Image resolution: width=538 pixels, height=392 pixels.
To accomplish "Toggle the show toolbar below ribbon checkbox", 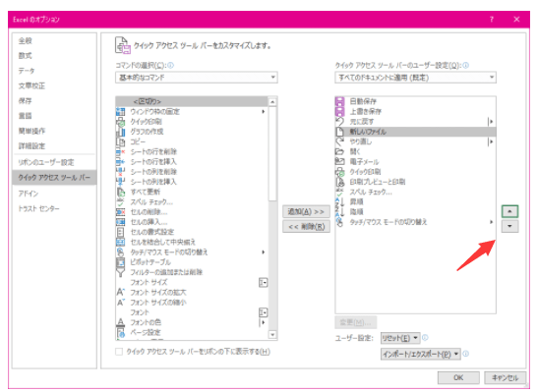I will click(119, 352).
